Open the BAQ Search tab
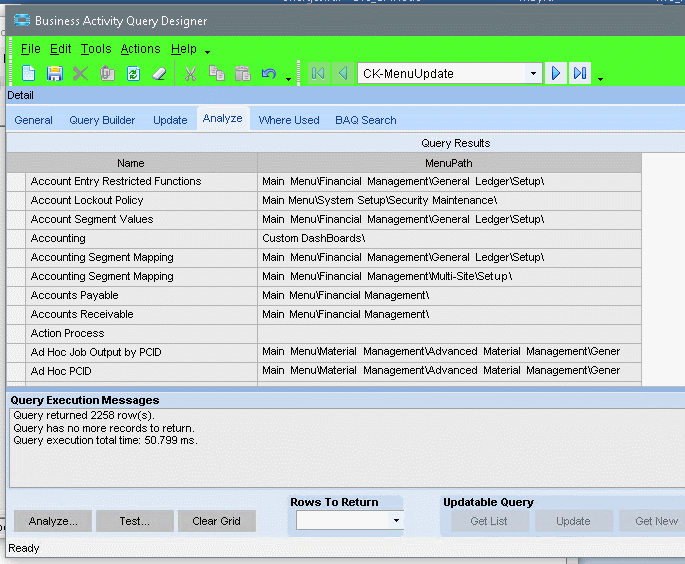The height and width of the screenshot is (564, 685). (365, 120)
